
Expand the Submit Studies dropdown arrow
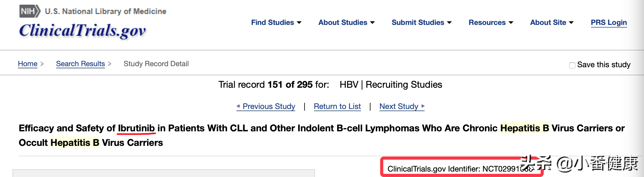(x=449, y=23)
